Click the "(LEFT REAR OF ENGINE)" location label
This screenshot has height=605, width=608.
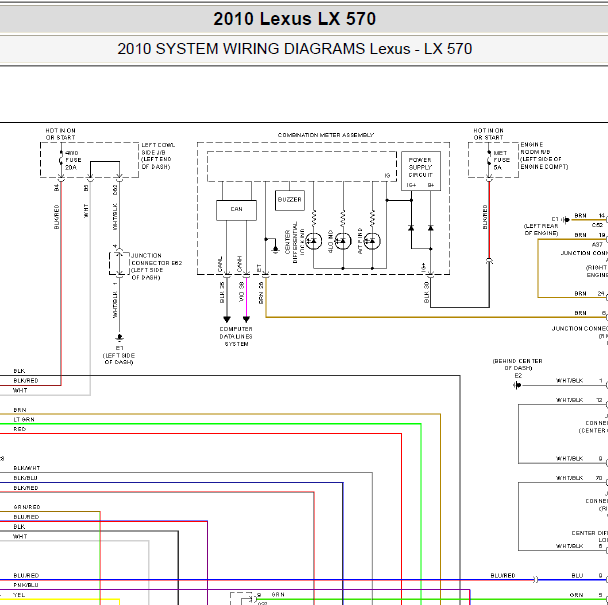point(541,230)
